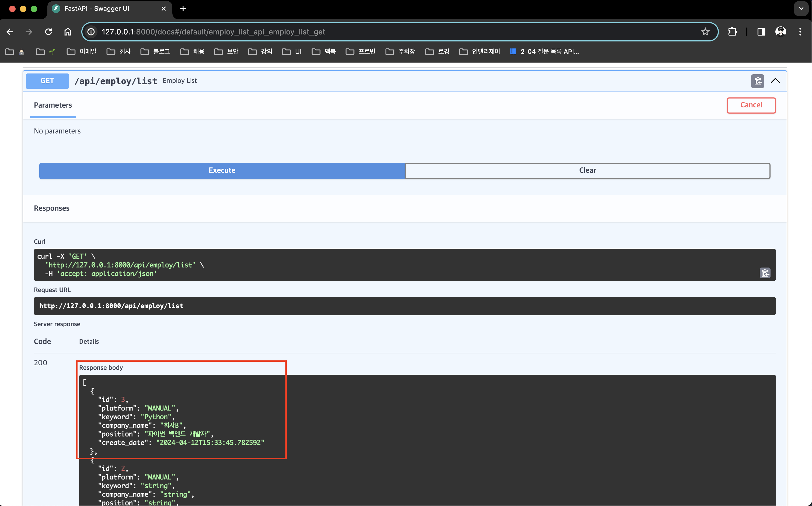Open the first bookmark folder with person emoji

pos(15,51)
